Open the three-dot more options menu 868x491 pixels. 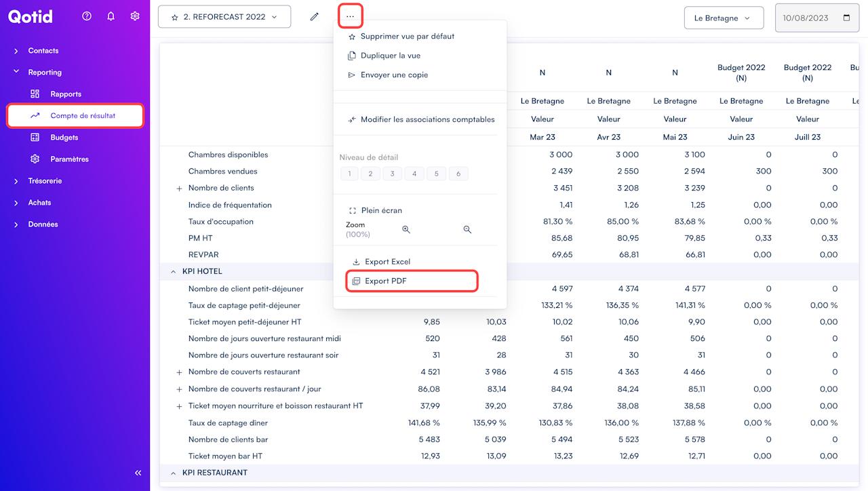(350, 16)
